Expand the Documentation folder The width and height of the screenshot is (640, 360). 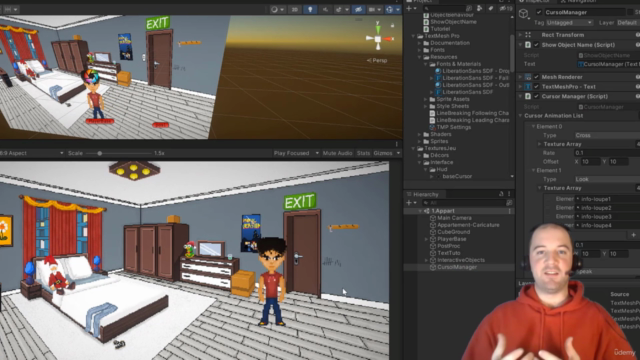420,43
